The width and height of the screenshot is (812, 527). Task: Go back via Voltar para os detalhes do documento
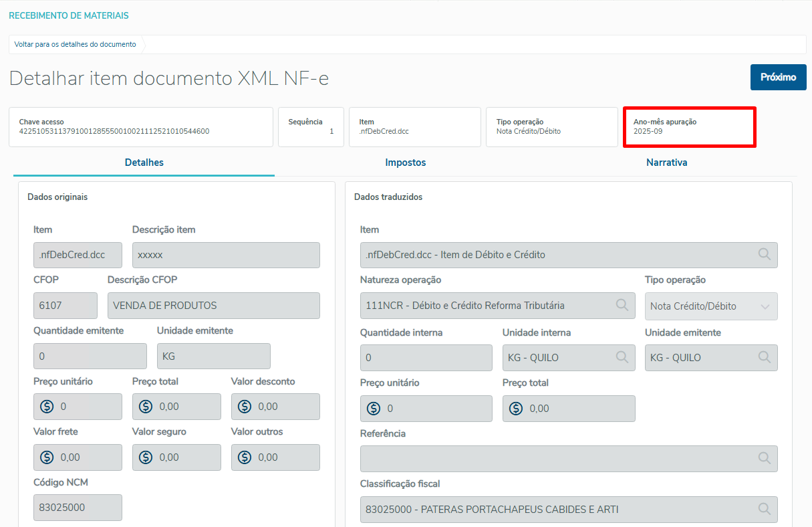click(75, 45)
